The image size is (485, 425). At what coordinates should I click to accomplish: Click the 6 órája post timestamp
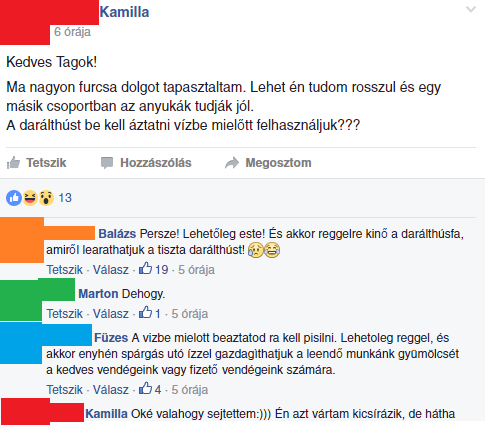click(72, 32)
